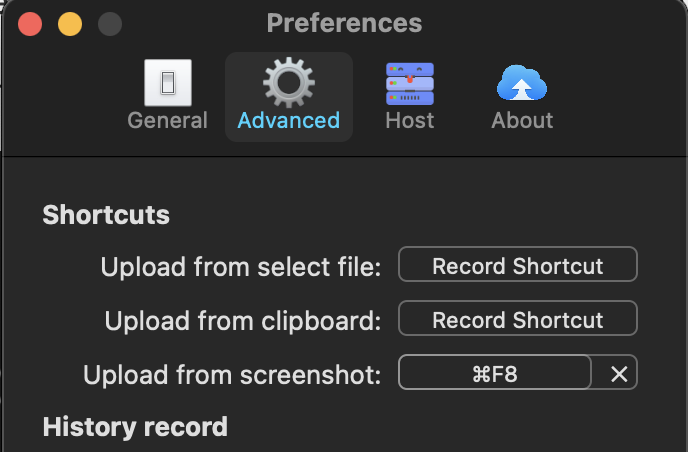Clear the screenshot shortcut with the X icon
688x452 pixels.
click(619, 374)
